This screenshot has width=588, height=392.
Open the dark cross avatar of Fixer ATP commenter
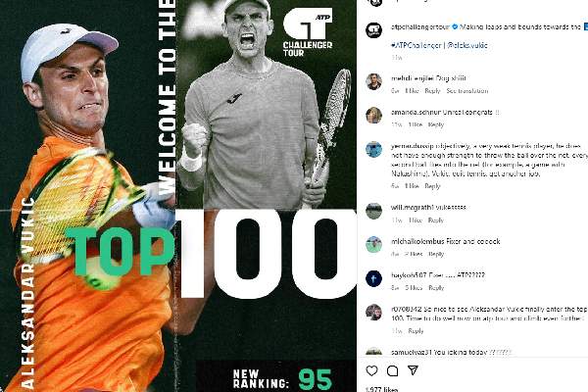374,278
